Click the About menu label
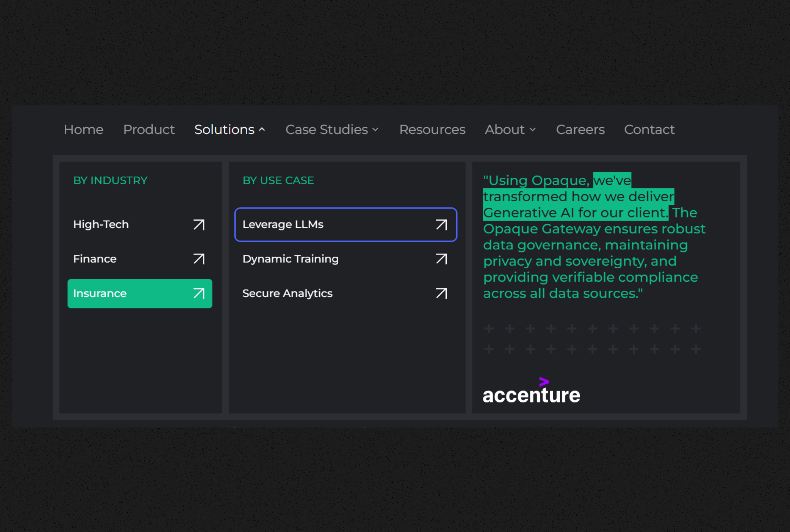Viewport: 790px width, 532px height. (x=505, y=130)
